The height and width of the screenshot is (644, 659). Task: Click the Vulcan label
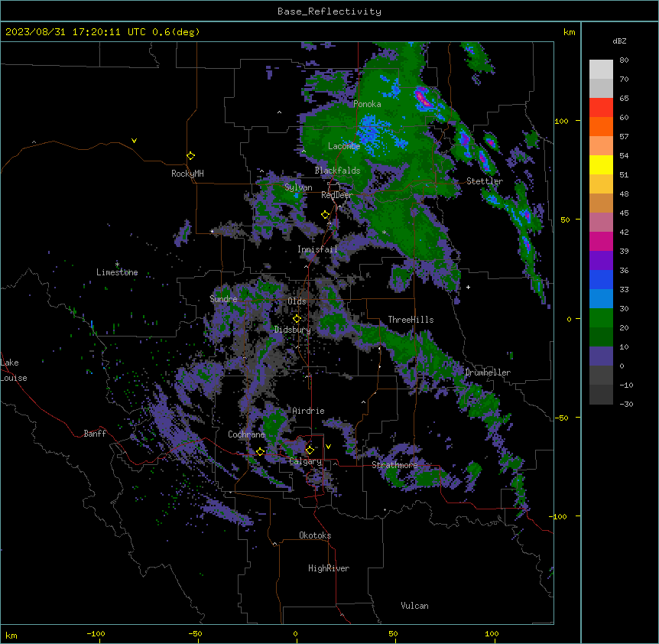pyautogui.click(x=415, y=606)
